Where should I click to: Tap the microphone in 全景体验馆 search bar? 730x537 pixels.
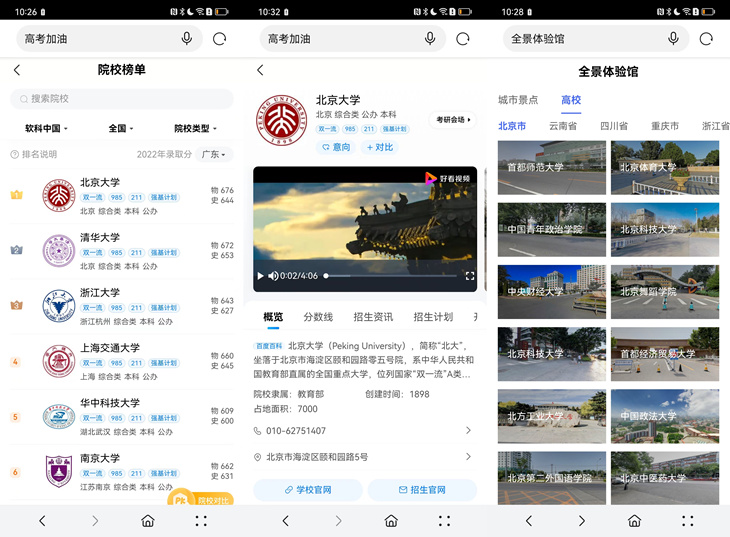pos(673,39)
